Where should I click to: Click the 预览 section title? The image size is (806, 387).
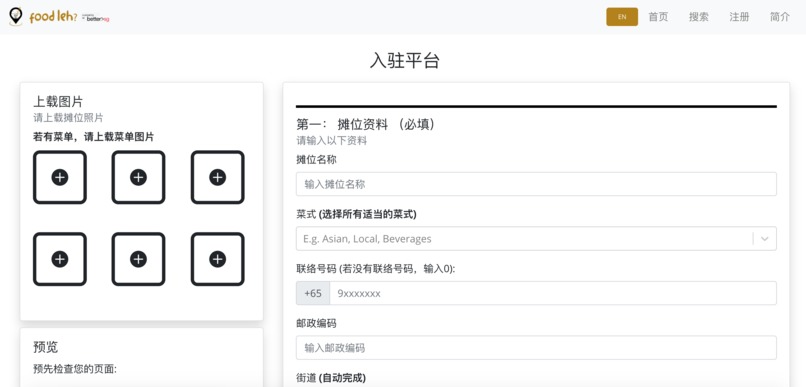46,347
